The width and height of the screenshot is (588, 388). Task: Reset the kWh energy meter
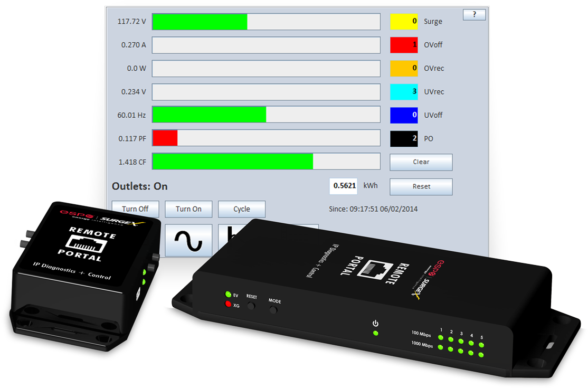coord(421,186)
